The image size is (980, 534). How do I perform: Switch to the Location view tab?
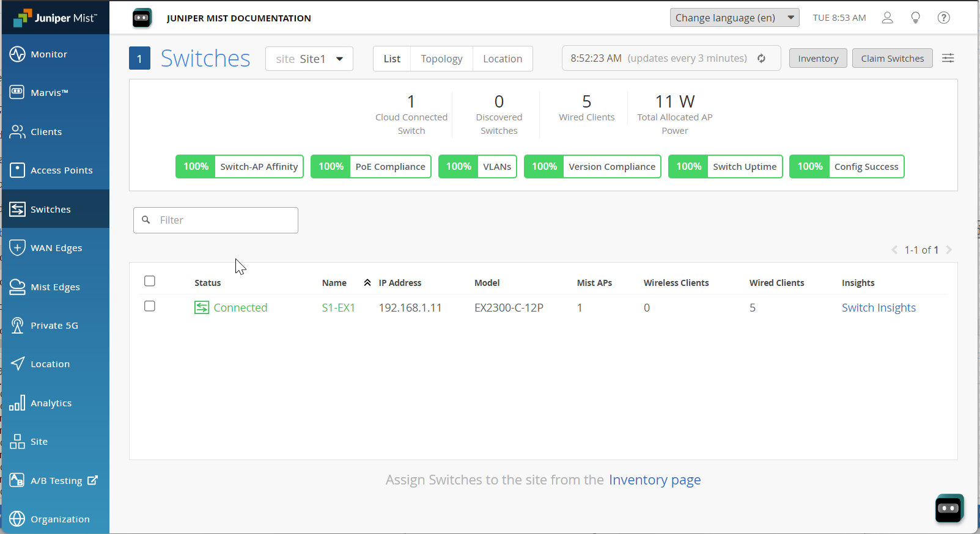[x=503, y=59]
